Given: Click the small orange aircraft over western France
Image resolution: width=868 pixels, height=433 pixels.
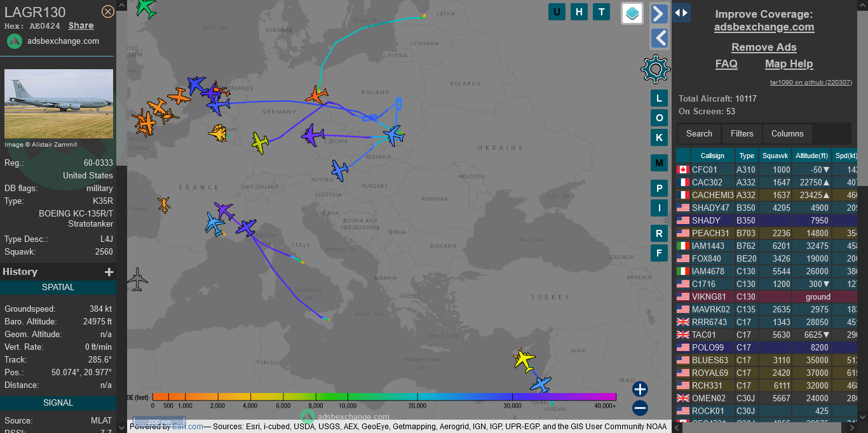Looking at the screenshot, I should tap(164, 205).
